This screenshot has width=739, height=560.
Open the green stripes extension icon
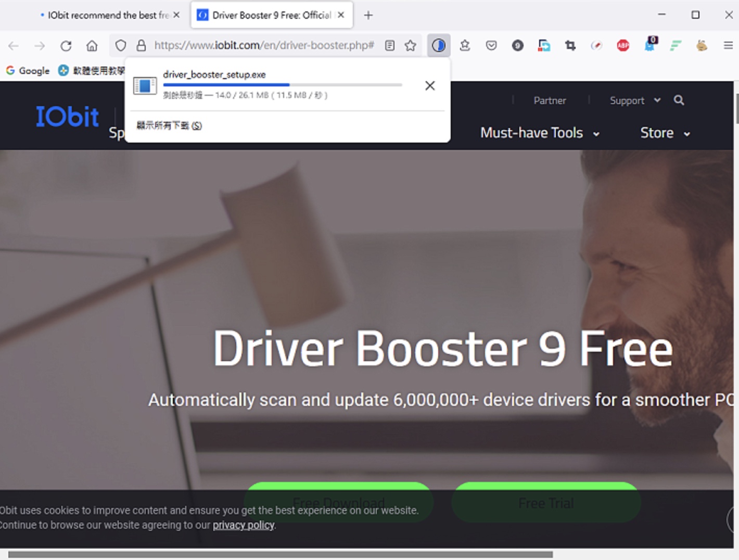click(x=676, y=46)
